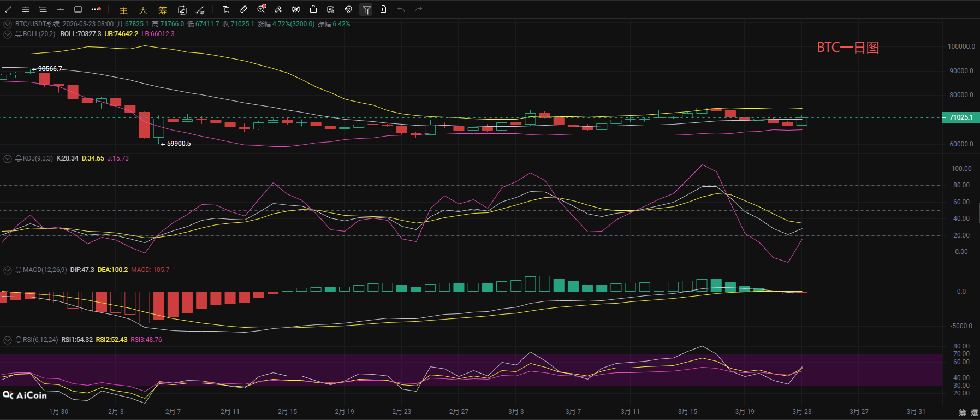Image resolution: width=980 pixels, height=420 pixels.
Task: Toggle the lock drawings icon
Action: pyautogui.click(x=313, y=9)
